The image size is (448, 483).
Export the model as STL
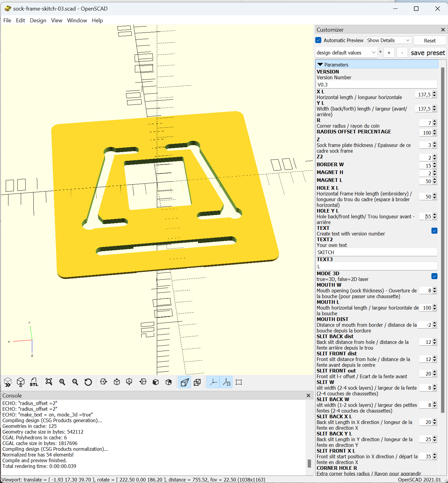tap(34, 382)
